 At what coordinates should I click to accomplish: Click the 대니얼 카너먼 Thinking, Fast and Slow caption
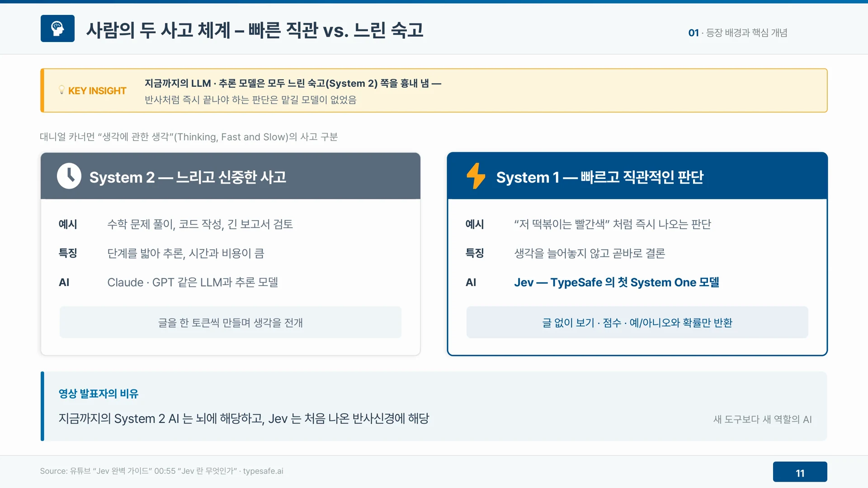pos(189,137)
